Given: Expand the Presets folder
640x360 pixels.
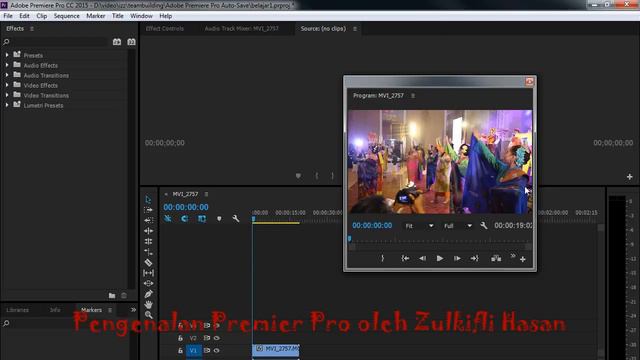Looking at the screenshot, I should click(x=7, y=55).
